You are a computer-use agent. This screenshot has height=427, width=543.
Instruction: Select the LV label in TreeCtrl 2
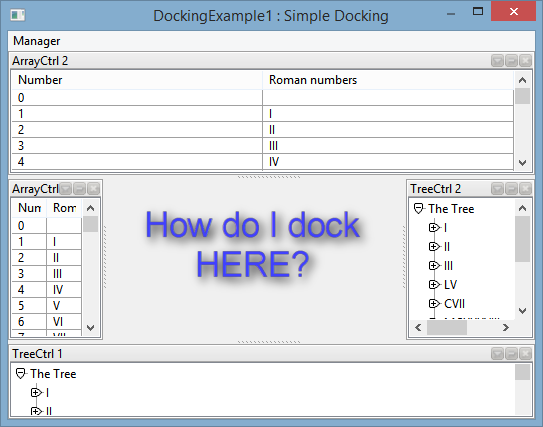pyautogui.click(x=451, y=285)
